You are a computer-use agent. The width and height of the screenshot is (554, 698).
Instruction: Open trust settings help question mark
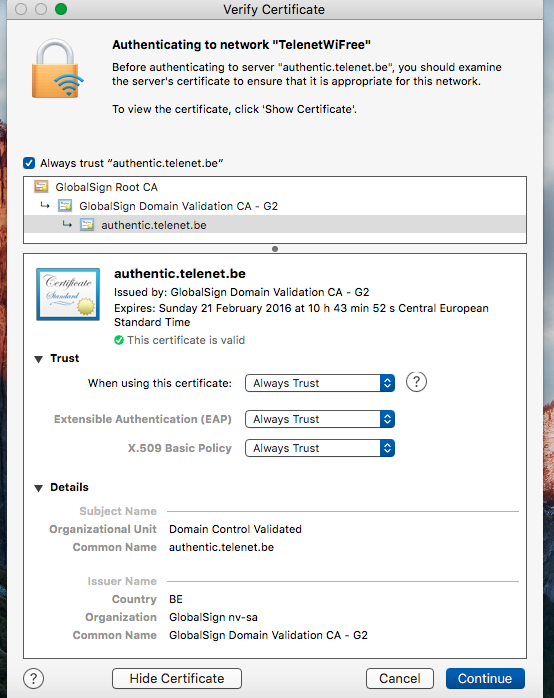point(416,382)
